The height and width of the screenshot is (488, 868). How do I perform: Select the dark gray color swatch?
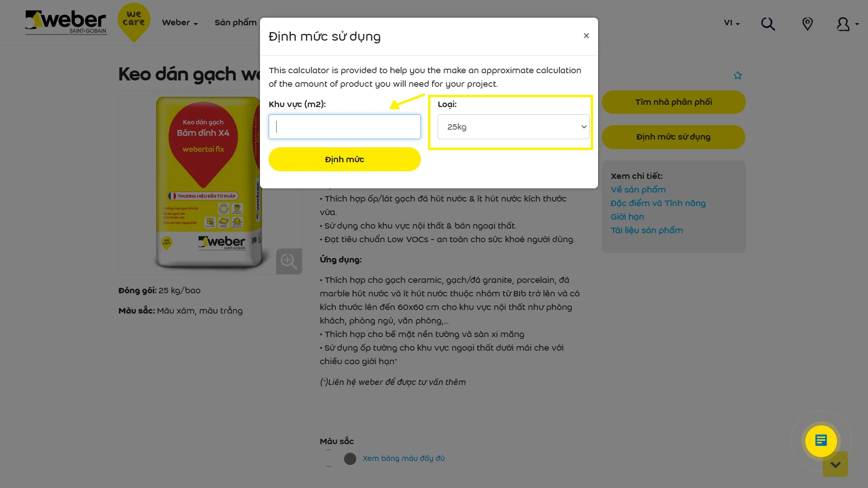click(x=350, y=459)
